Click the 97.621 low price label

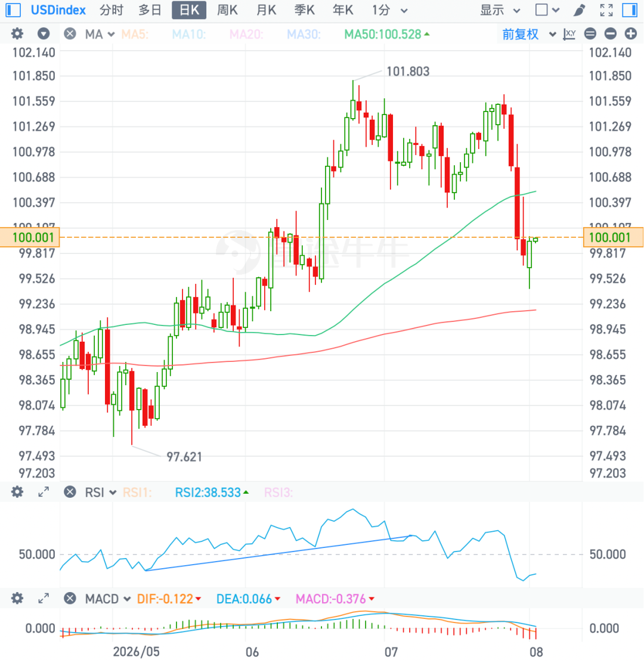[184, 457]
